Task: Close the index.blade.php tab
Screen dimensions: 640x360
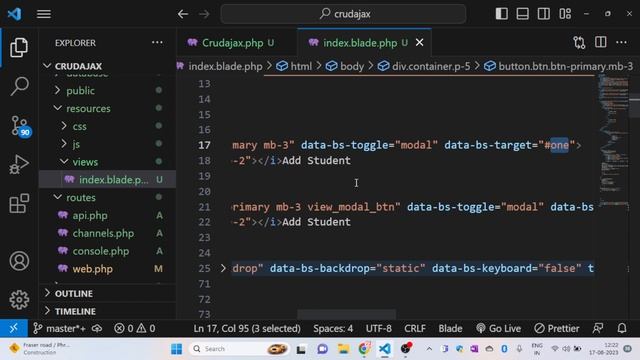Action: (x=420, y=42)
